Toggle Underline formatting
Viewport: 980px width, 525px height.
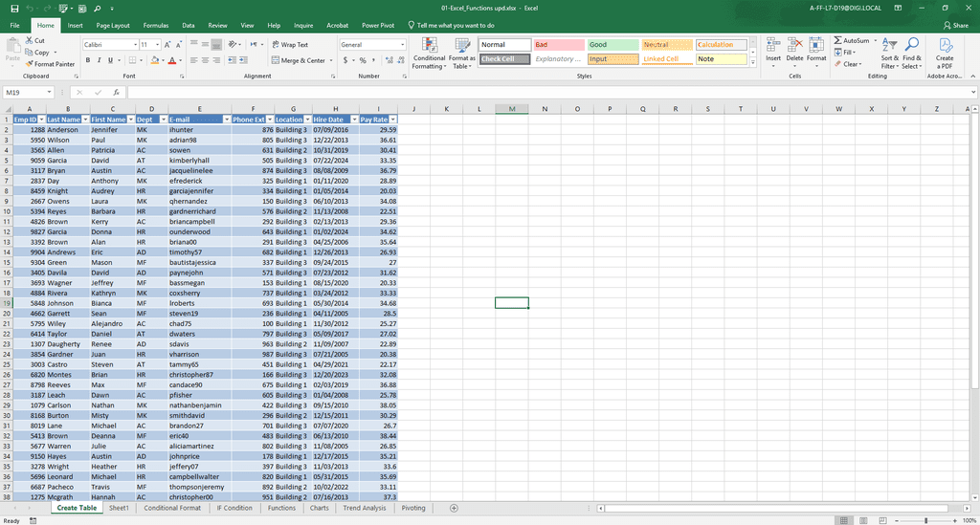pos(111,60)
